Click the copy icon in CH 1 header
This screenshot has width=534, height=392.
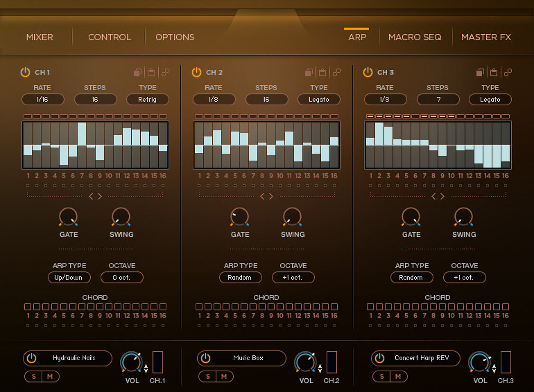tap(138, 73)
